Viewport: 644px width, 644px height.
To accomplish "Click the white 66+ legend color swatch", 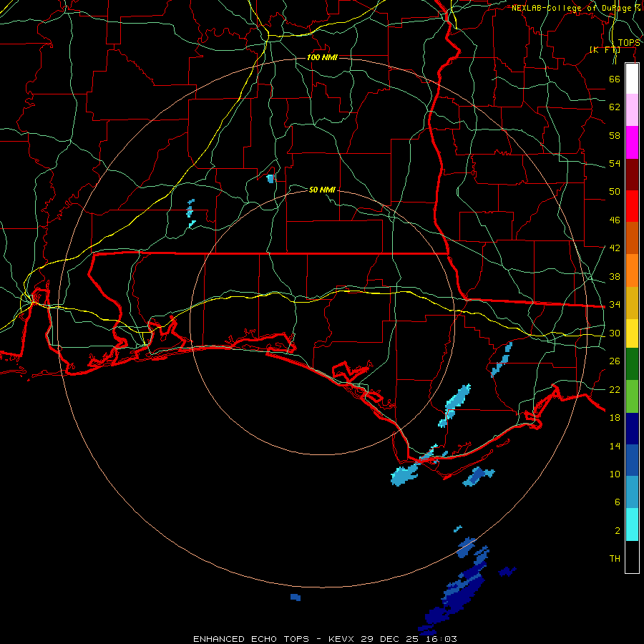I will (632, 79).
